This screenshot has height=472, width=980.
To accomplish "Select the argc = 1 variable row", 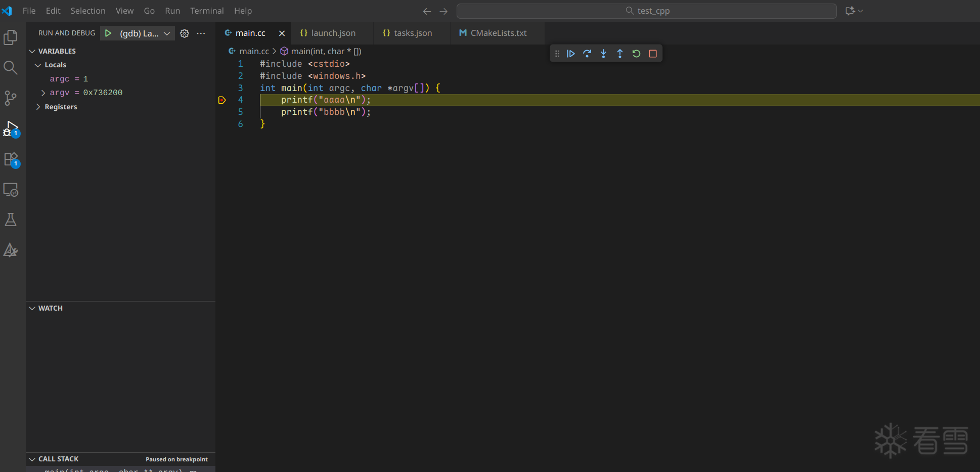I will (x=121, y=79).
